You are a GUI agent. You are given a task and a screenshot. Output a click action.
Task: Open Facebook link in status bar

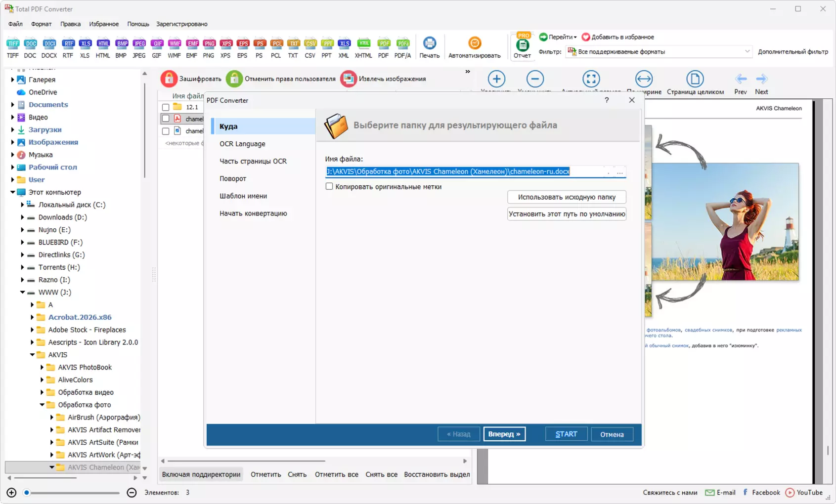click(x=761, y=493)
